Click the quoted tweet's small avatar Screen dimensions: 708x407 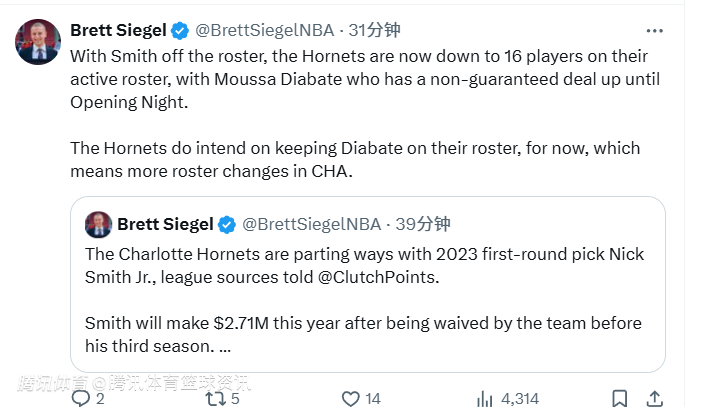click(98, 224)
